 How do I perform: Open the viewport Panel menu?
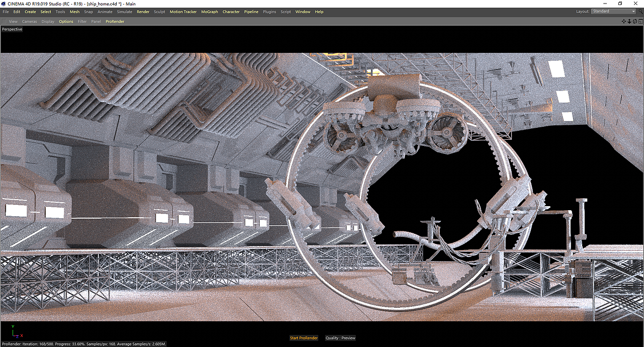[x=96, y=22]
